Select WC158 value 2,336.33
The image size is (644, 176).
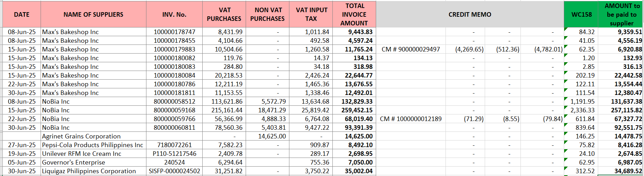click(582, 110)
